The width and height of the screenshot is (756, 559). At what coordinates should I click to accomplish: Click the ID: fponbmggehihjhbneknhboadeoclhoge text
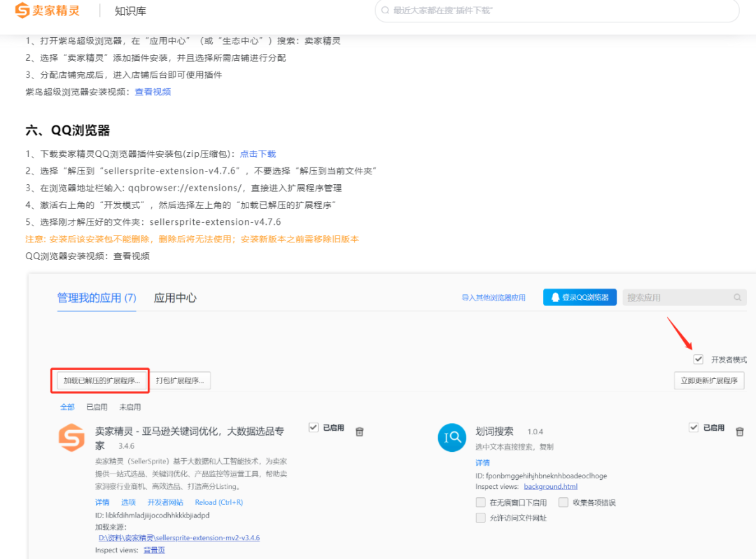click(541, 476)
